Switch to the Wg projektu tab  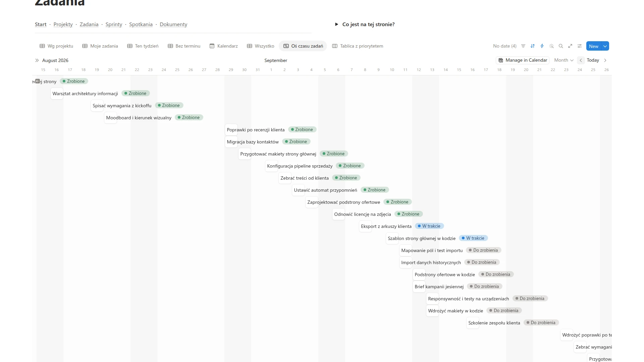(x=56, y=46)
